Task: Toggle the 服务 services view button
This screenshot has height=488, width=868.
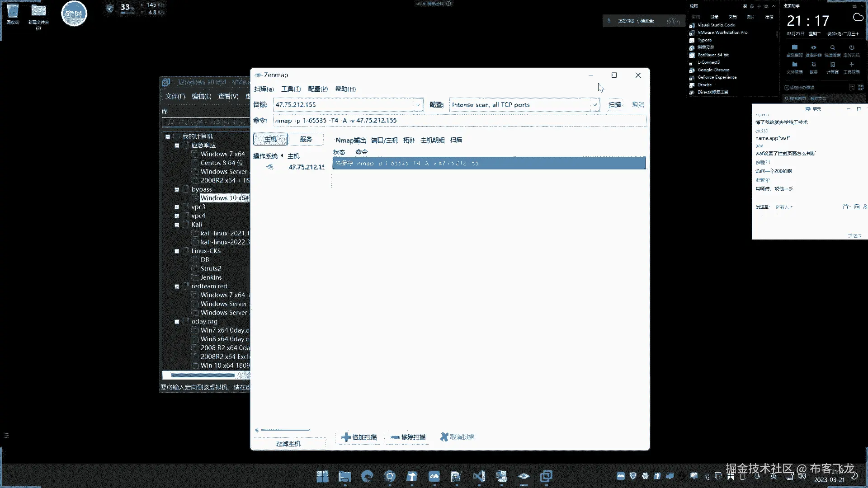Action: (306, 139)
